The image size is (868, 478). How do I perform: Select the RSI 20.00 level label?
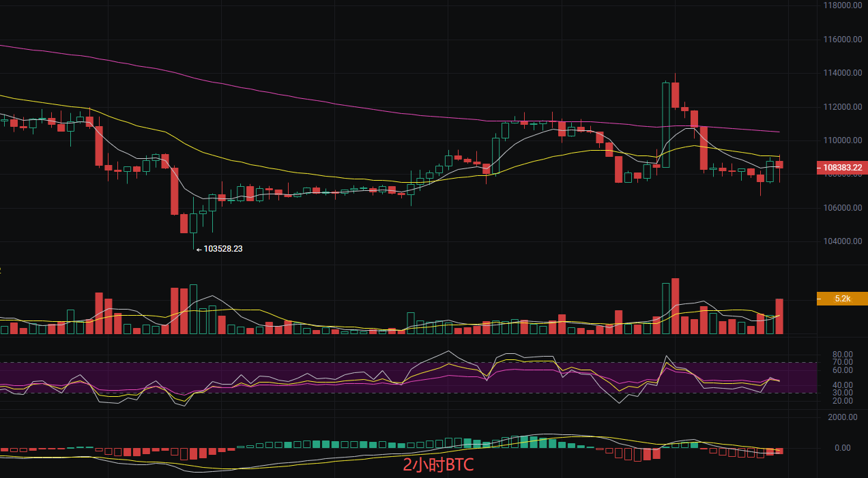click(843, 400)
